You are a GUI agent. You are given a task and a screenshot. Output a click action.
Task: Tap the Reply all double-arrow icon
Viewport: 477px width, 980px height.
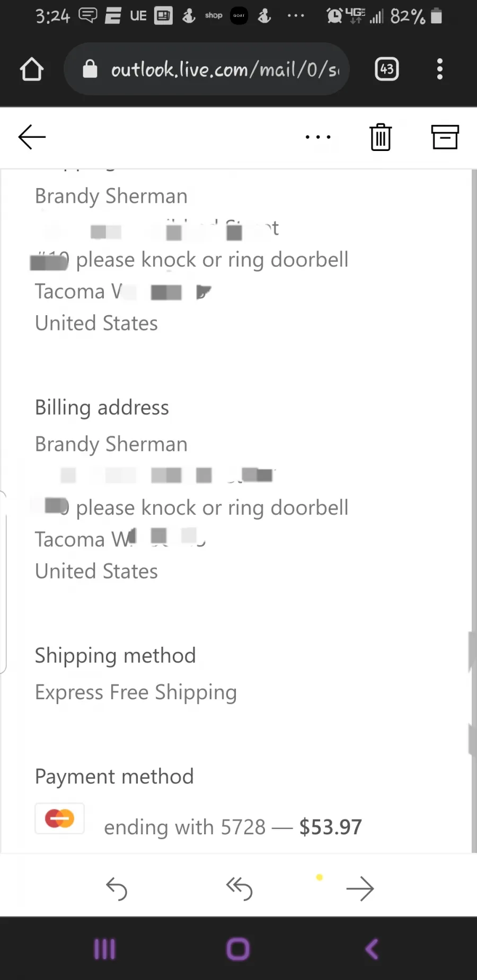(x=239, y=888)
